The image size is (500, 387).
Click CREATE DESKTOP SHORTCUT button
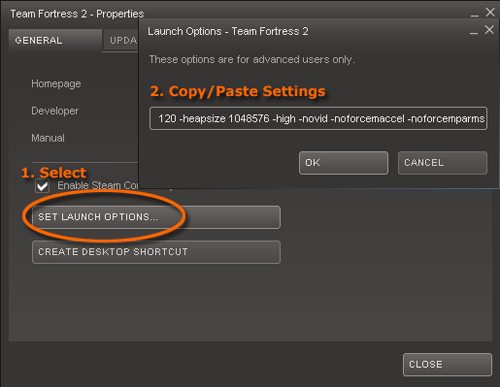[x=156, y=252]
